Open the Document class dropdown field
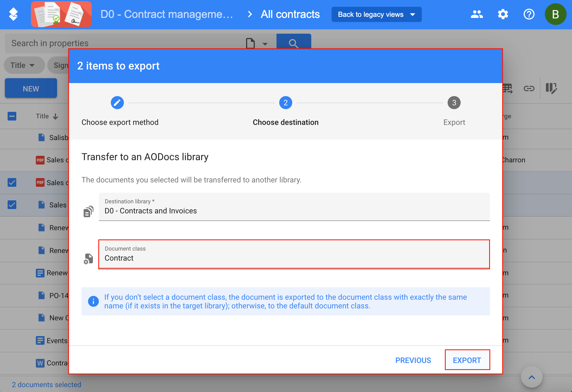Image resolution: width=572 pixels, height=392 pixels. click(x=294, y=254)
